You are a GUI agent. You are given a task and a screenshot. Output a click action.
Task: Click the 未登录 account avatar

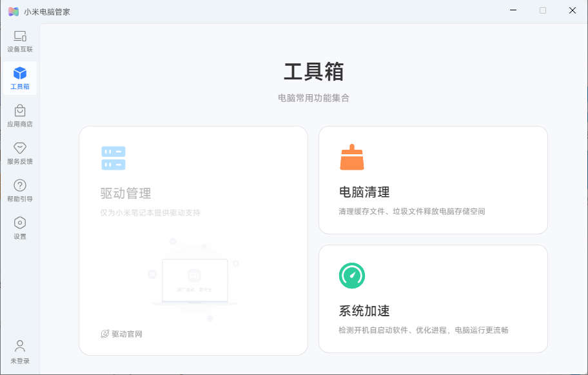coord(20,346)
